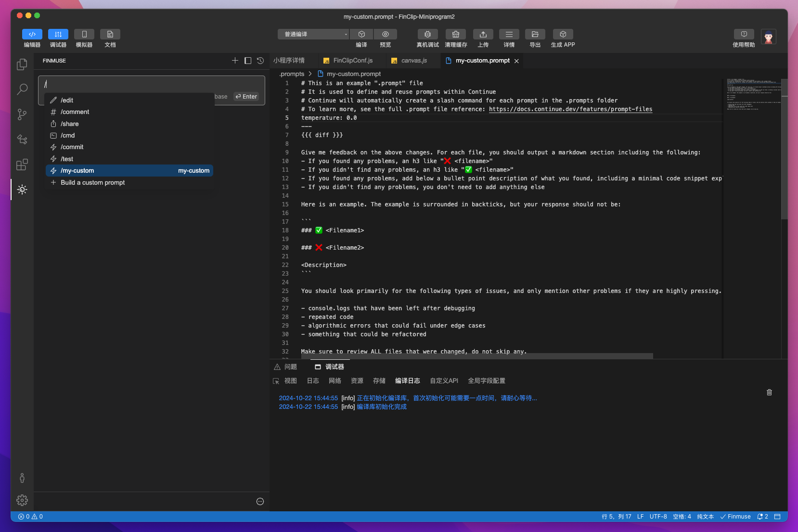This screenshot has height=532, width=798.
Task: Click the real-device debug (真机调试) icon
Action: (x=427, y=34)
